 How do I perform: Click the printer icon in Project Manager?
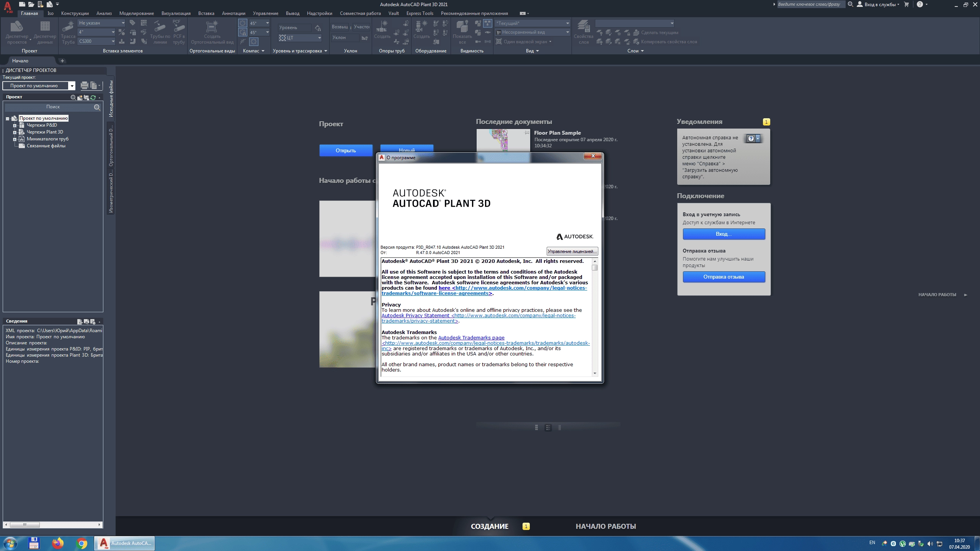(x=84, y=86)
